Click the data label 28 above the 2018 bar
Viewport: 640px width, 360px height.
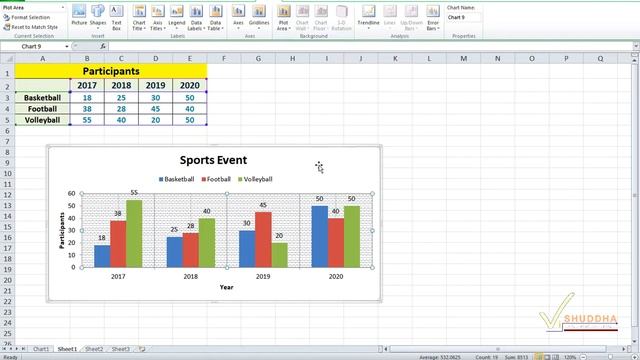click(x=191, y=226)
